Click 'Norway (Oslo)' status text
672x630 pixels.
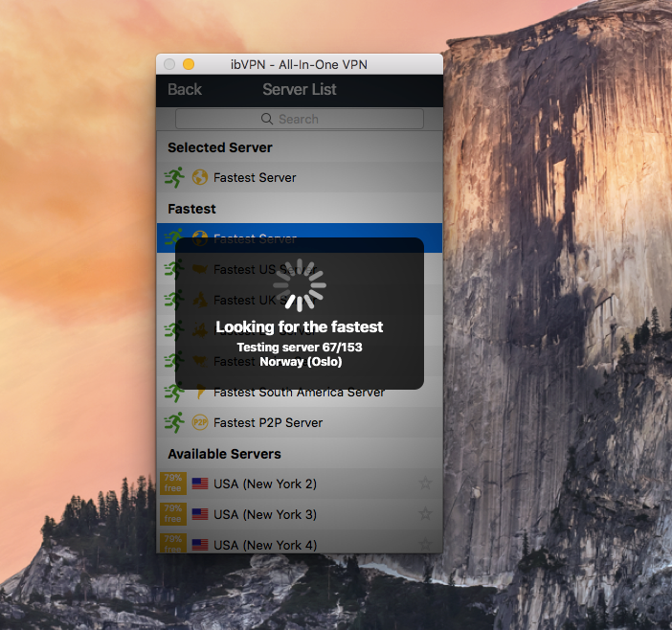tap(301, 362)
